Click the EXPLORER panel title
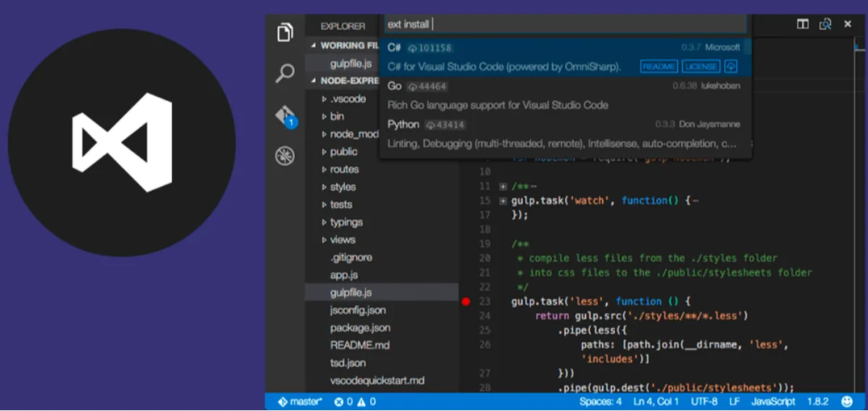Image resolution: width=868 pixels, height=411 pixels. pos(343,26)
